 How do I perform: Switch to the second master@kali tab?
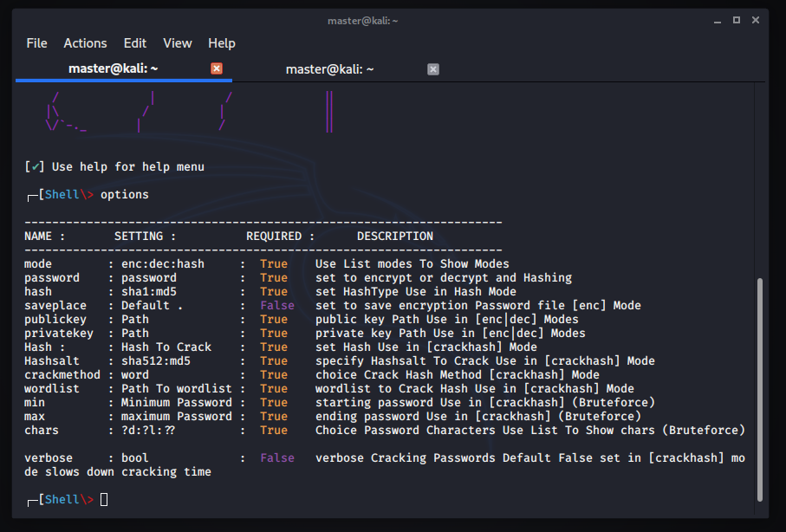pos(330,69)
